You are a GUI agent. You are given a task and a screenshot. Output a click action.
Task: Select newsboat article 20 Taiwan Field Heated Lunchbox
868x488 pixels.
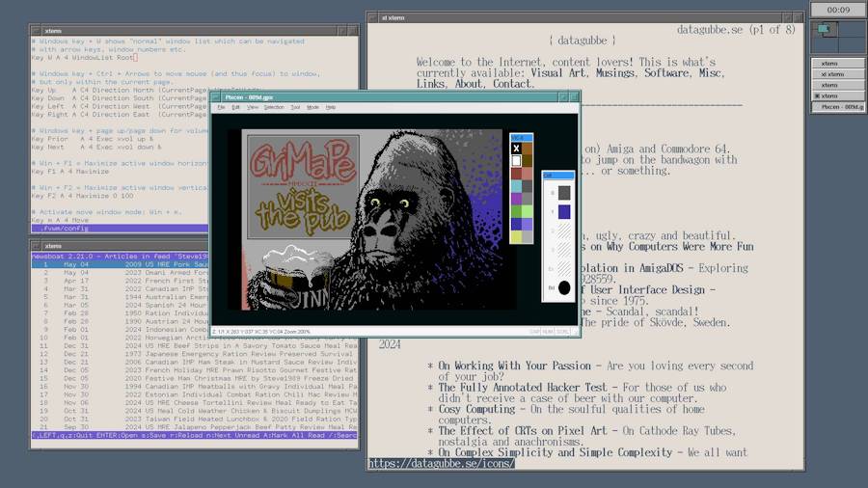194,419
